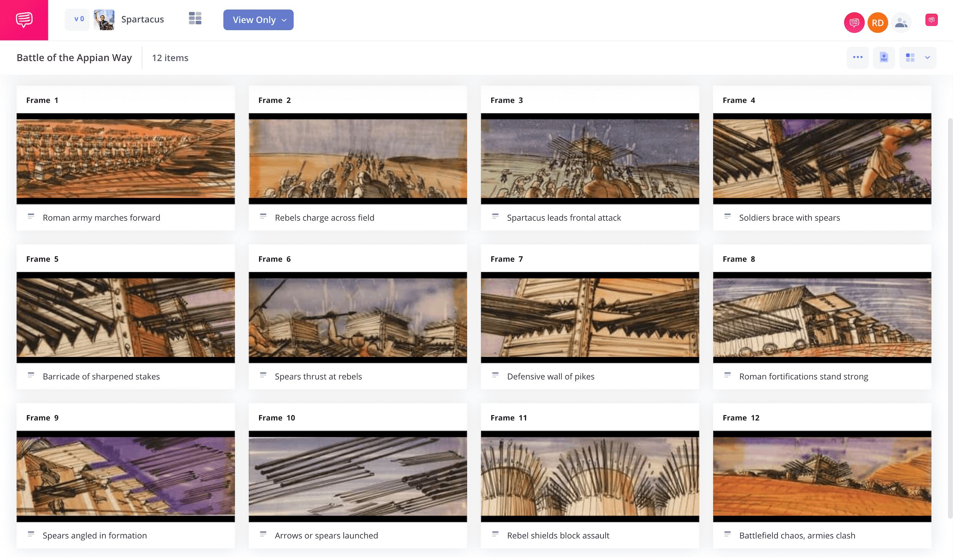Expand the View Only dropdown

click(258, 20)
